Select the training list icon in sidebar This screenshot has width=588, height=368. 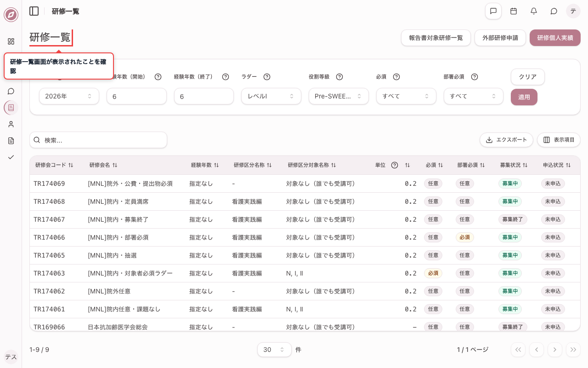(11, 108)
